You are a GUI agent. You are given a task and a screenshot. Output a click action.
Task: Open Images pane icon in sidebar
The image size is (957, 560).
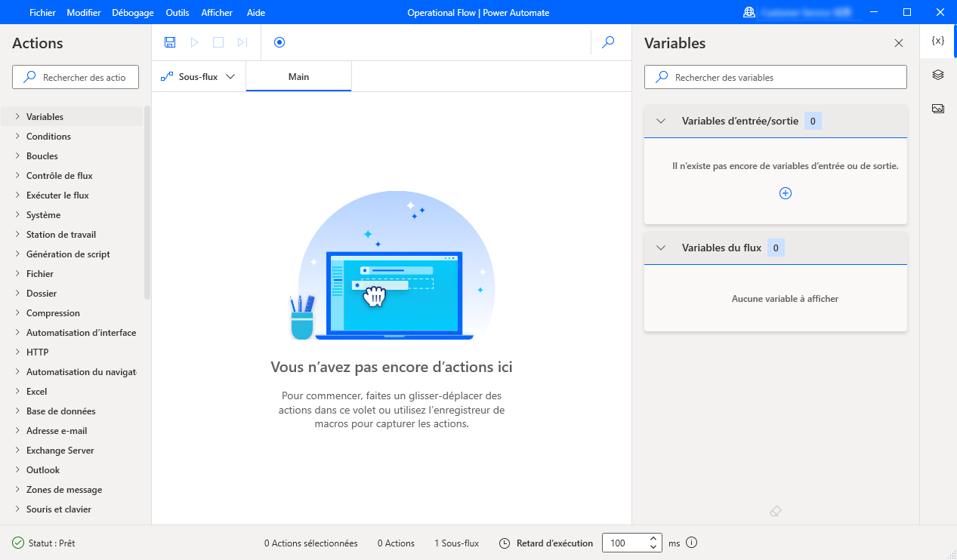(x=938, y=109)
